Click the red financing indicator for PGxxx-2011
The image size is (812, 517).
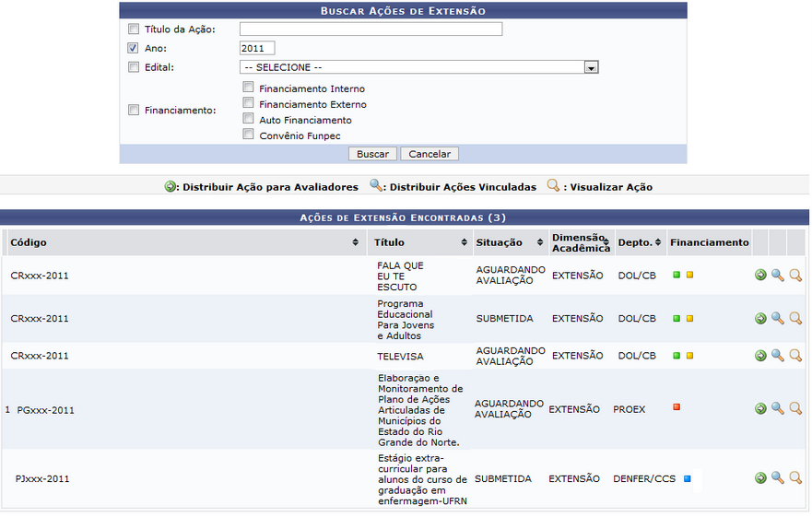click(x=677, y=406)
